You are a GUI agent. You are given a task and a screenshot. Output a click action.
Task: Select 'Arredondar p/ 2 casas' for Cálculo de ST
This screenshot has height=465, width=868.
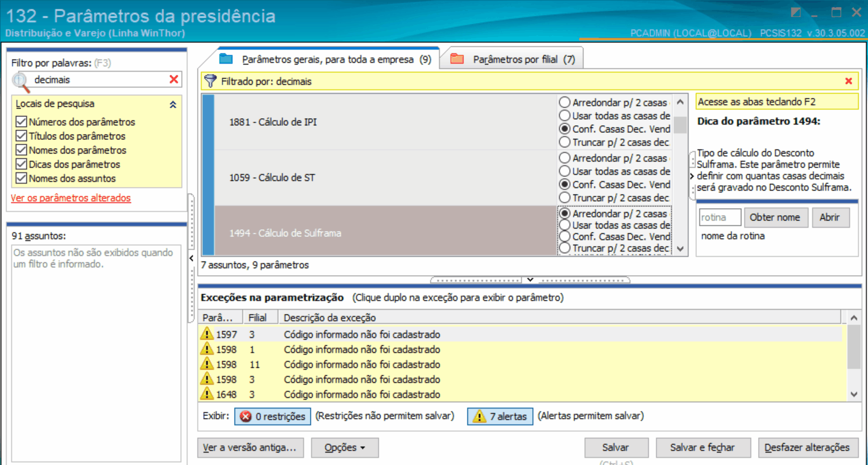[565, 158]
